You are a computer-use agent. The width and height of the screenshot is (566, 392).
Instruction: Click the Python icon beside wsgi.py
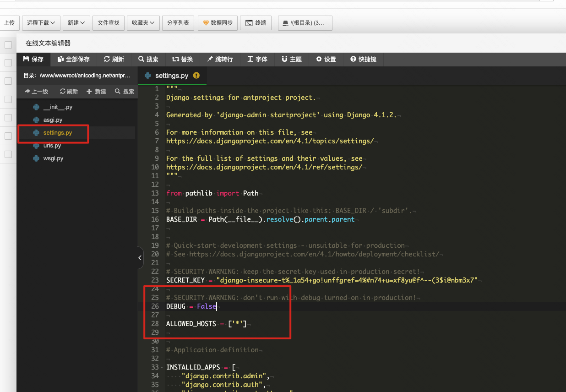pyautogui.click(x=36, y=158)
